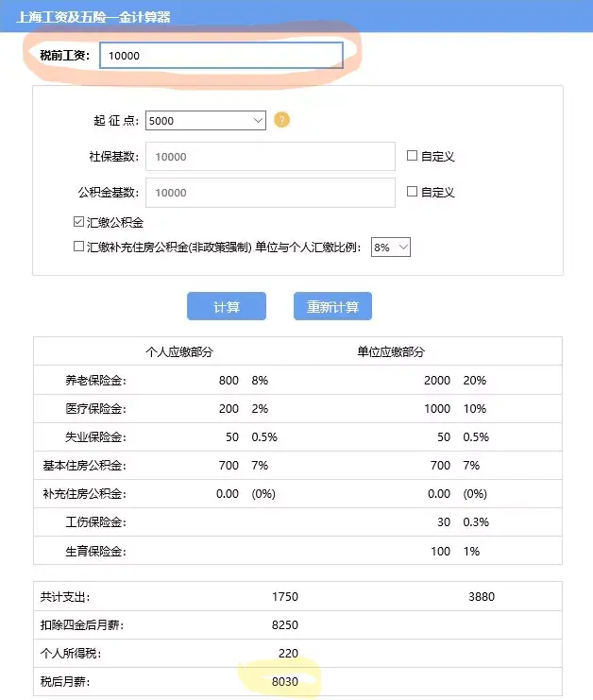
Task: Click employer 共计支出 total 3880
Action: coord(481,597)
